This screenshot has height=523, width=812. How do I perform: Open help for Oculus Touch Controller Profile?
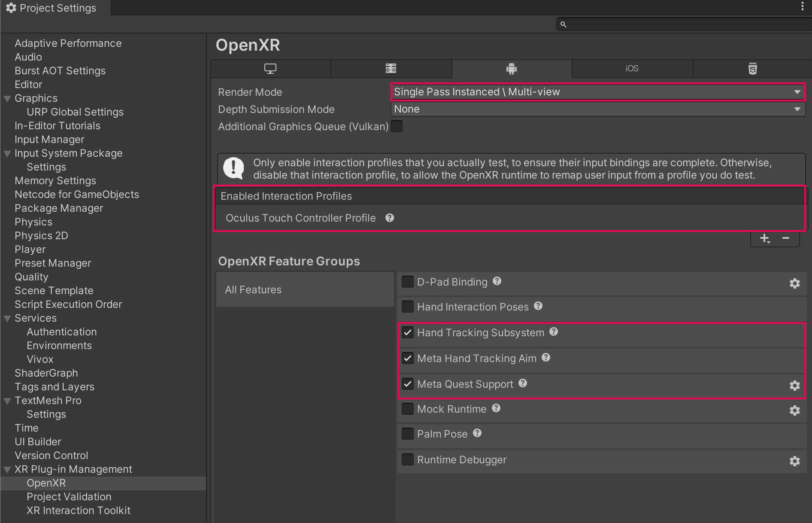tap(389, 218)
